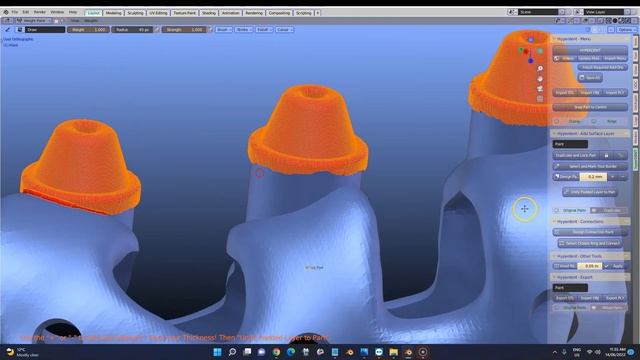Open Google Chrome from the taskbar
The height and width of the screenshot is (360, 640).
coord(276,352)
